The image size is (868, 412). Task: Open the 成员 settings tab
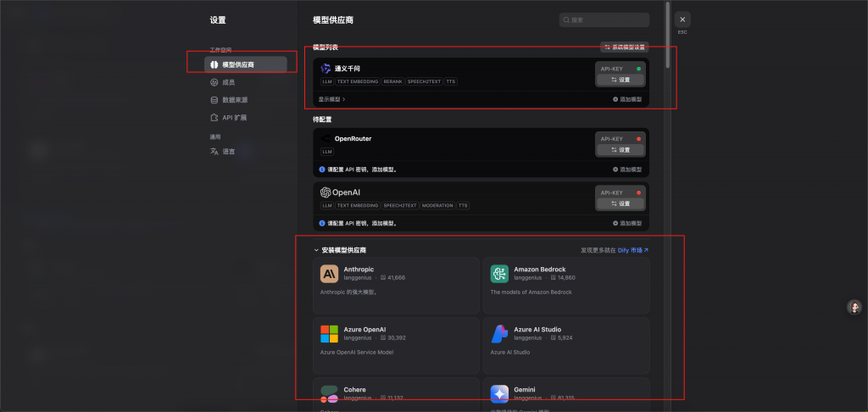pyautogui.click(x=228, y=82)
